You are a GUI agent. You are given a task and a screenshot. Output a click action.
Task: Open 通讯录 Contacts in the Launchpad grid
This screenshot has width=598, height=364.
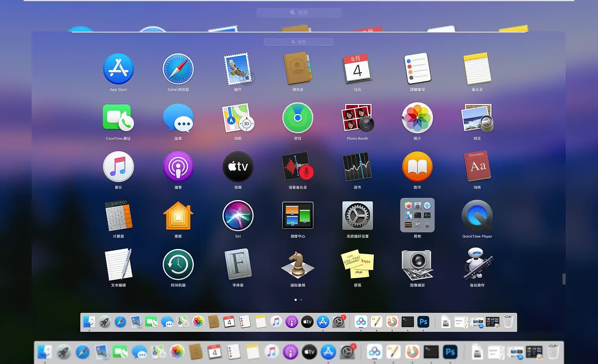(298, 68)
